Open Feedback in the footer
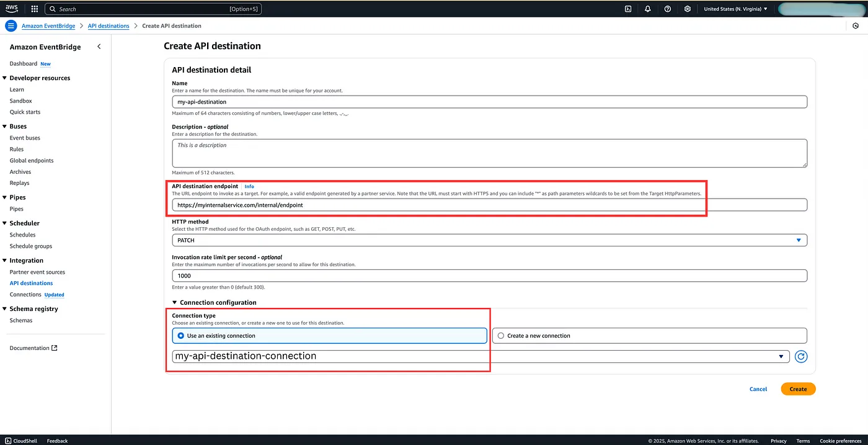 pyautogui.click(x=57, y=441)
